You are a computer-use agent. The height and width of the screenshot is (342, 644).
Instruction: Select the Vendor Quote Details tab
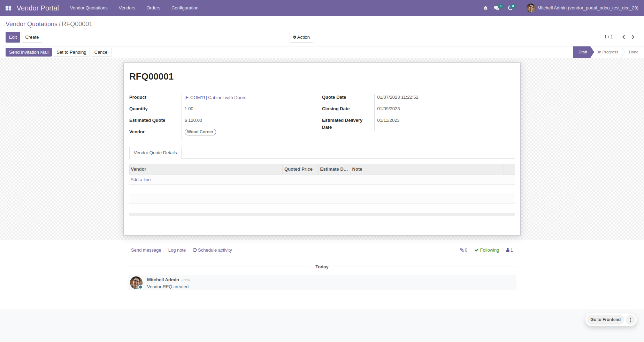point(155,153)
